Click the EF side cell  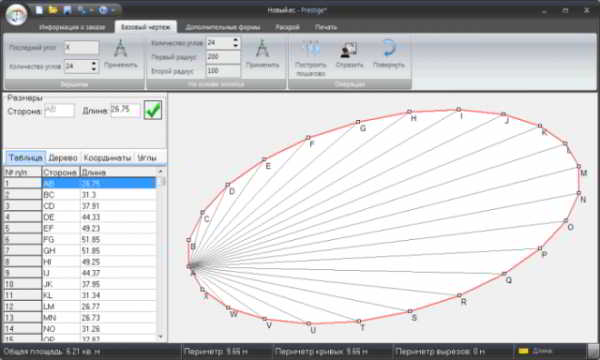[60, 228]
